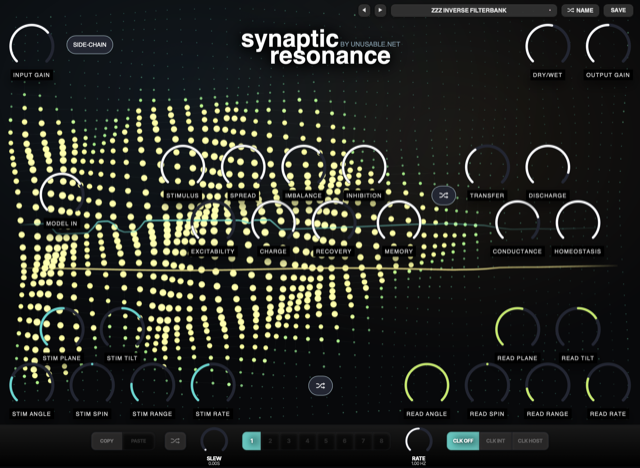Click the EXCITABILITY knob
The height and width of the screenshot is (468, 640).
pyautogui.click(x=213, y=222)
